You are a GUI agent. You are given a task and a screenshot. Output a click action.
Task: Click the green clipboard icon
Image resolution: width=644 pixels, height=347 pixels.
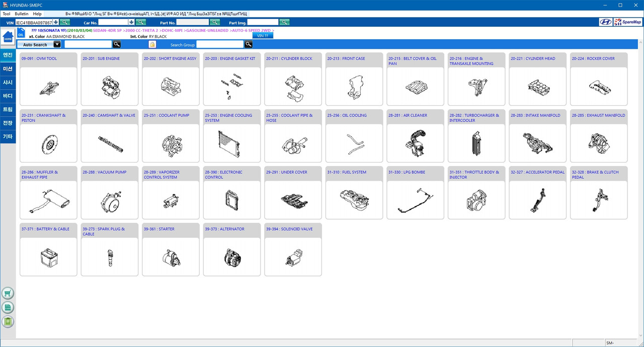point(8,321)
